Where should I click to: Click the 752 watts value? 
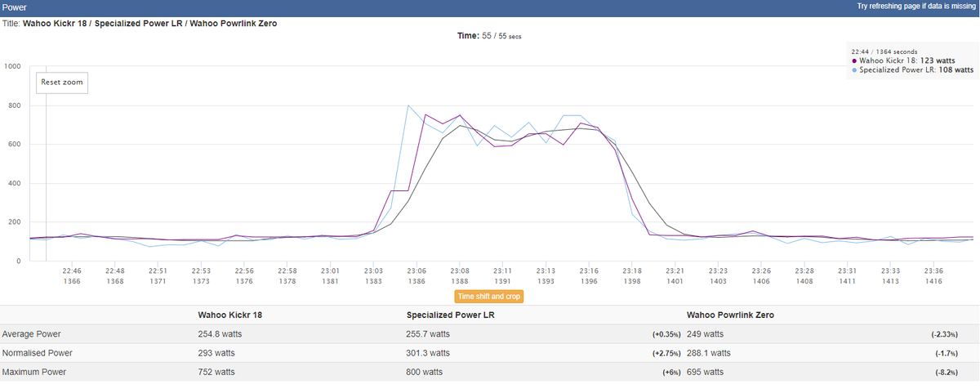[216, 372]
